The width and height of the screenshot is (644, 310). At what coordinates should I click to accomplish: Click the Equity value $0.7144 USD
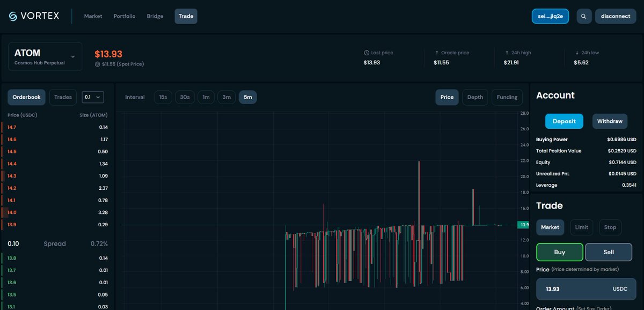[x=621, y=162]
